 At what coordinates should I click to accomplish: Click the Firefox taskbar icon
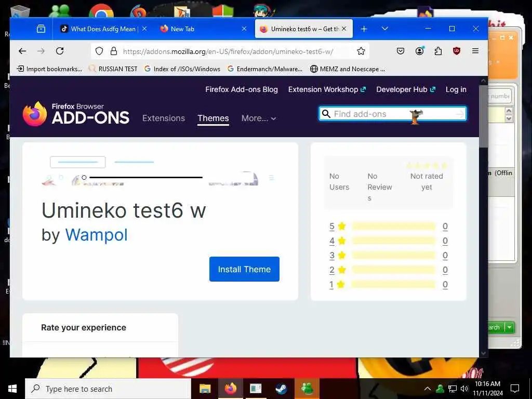[230, 389]
